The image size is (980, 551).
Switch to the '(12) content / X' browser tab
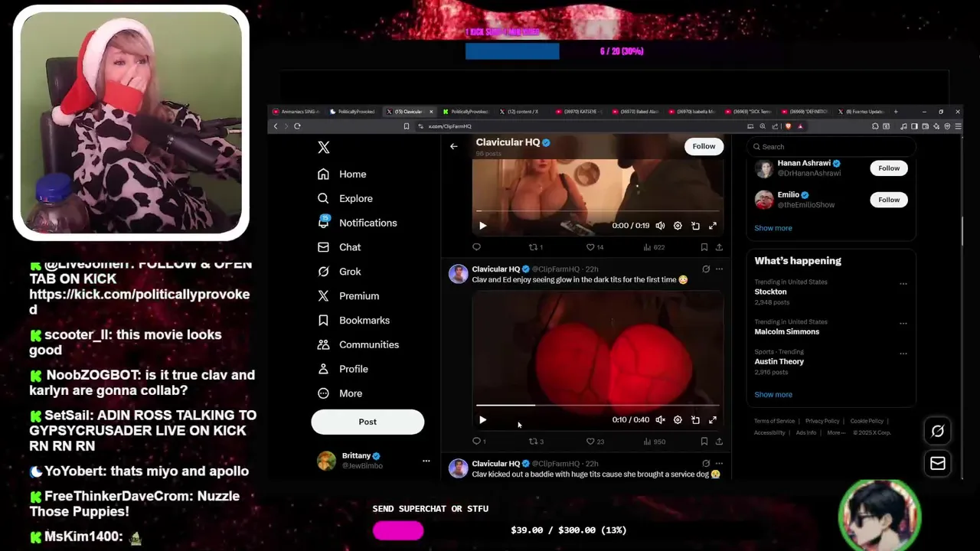coord(521,112)
